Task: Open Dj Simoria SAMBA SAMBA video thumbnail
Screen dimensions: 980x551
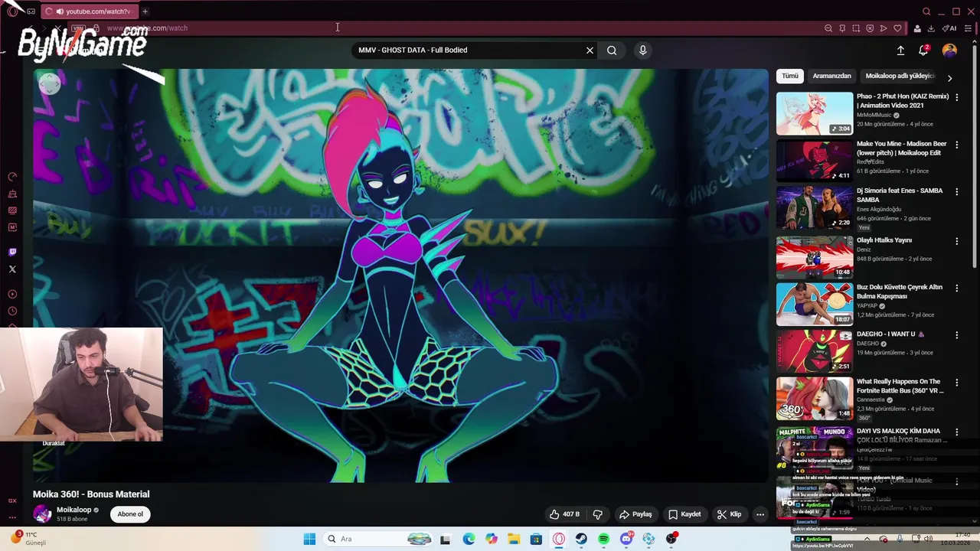Action: tap(815, 207)
